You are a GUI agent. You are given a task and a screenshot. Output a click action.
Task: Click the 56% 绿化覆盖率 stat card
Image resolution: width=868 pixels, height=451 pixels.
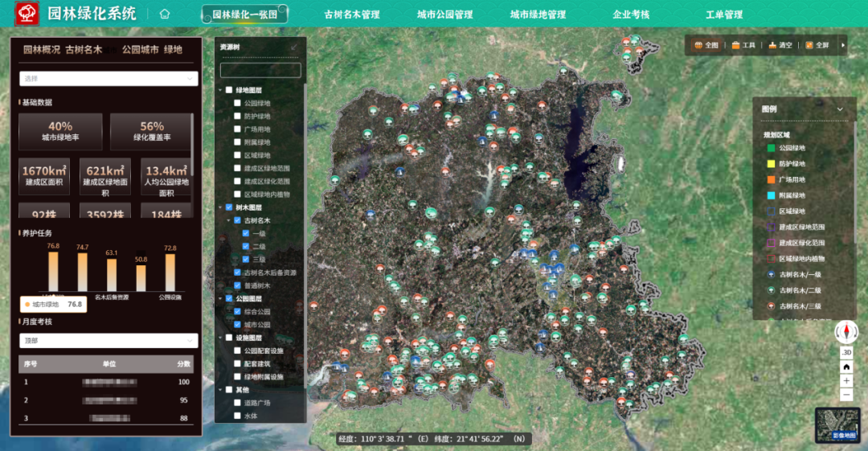coord(150,131)
